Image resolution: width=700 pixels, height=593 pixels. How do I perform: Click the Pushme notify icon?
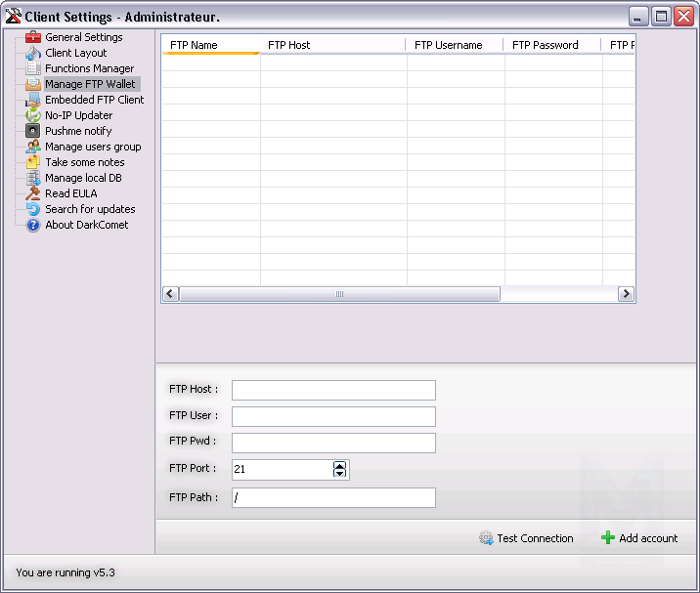[33, 131]
